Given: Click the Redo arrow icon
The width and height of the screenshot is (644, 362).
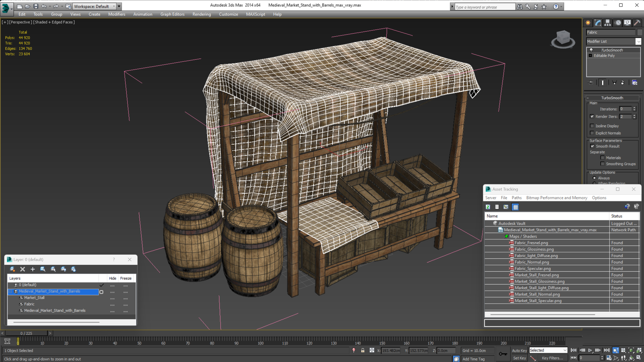Looking at the screenshot, I should click(x=56, y=6).
